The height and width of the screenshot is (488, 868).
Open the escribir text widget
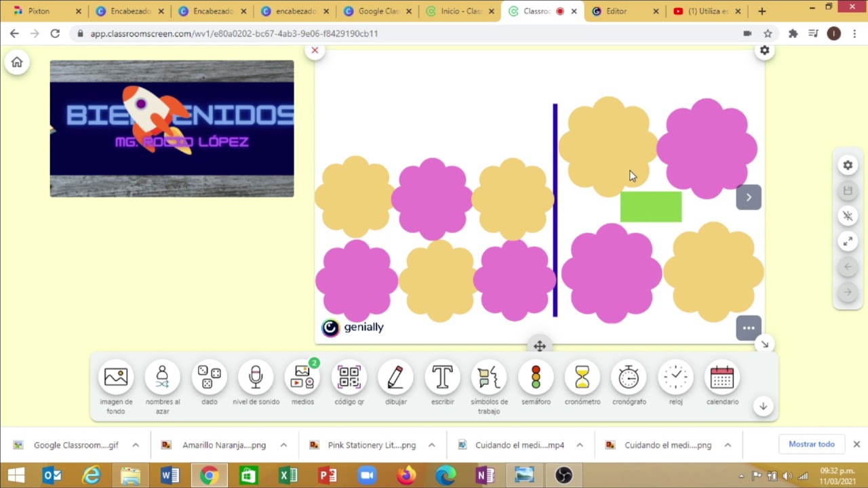[442, 377]
